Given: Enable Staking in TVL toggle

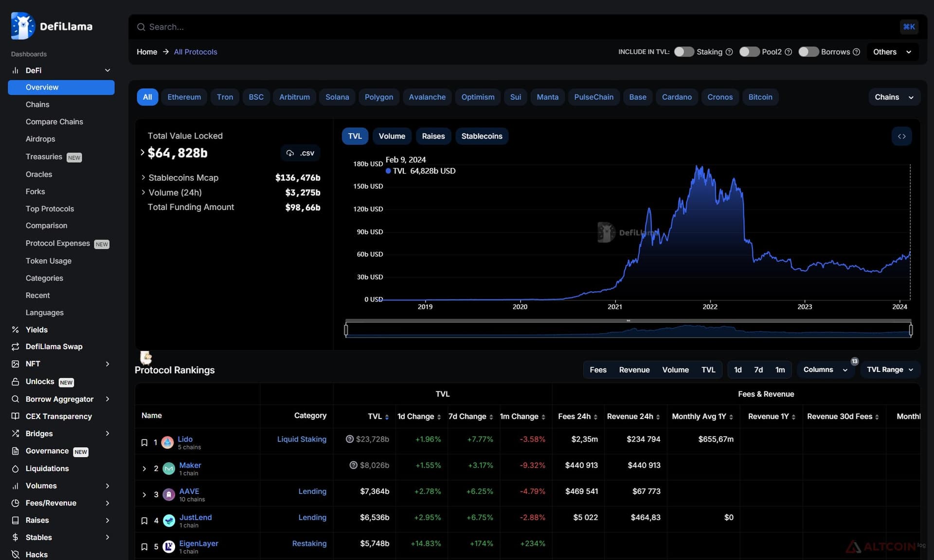Looking at the screenshot, I should (x=684, y=52).
